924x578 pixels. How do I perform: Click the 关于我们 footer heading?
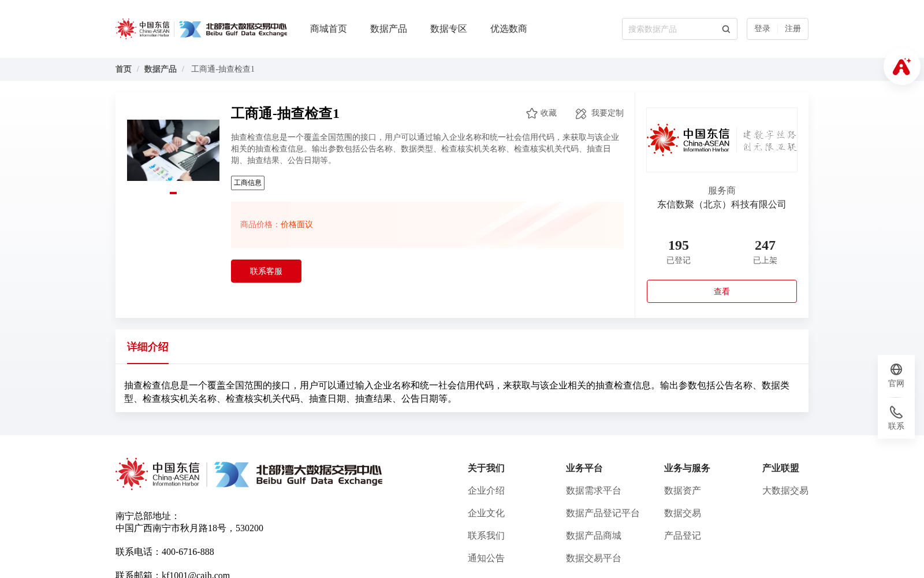(486, 468)
